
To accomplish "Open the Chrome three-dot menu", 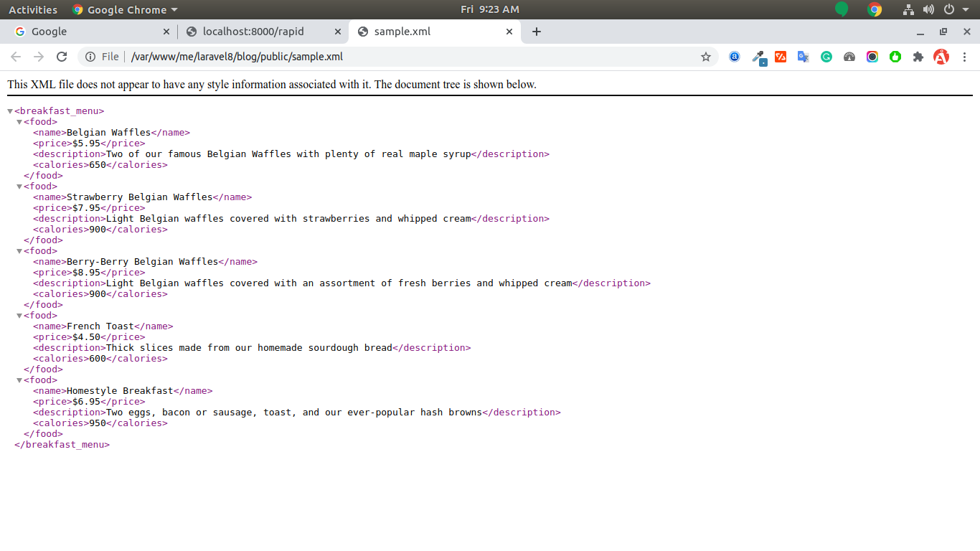I will 965,57.
